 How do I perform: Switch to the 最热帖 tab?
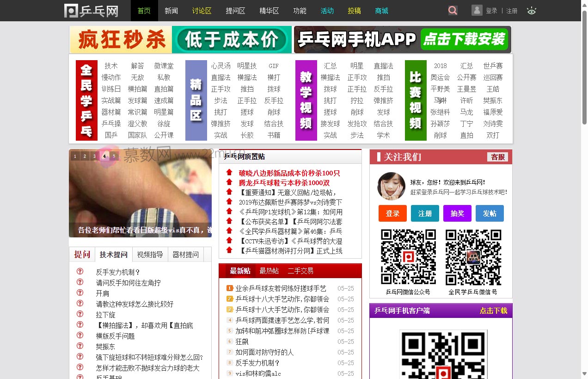click(269, 271)
